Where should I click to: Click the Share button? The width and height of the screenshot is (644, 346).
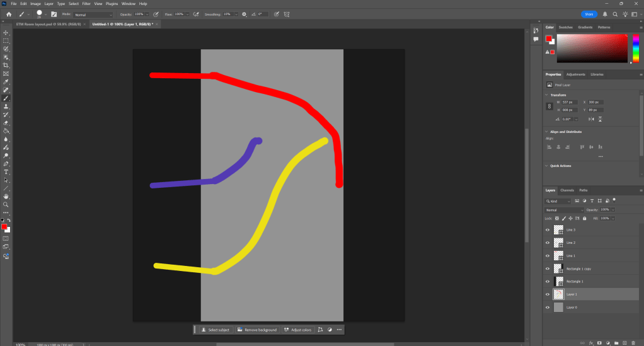pyautogui.click(x=589, y=14)
